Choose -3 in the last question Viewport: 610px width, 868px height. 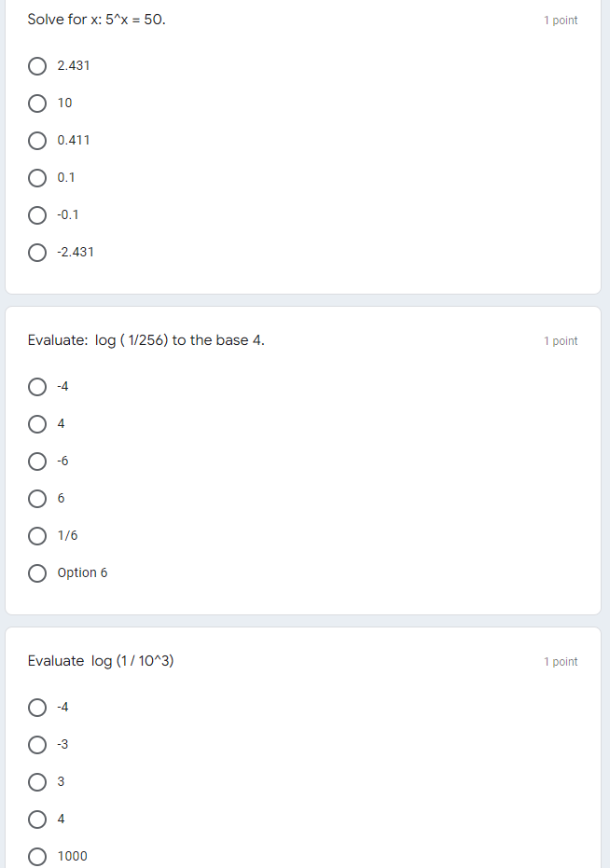coord(37,744)
